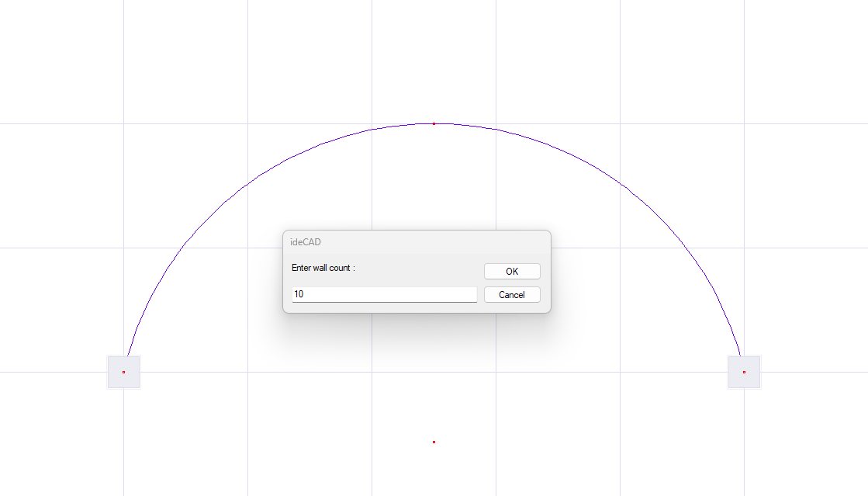The height and width of the screenshot is (496, 868).
Task: Click OK to confirm wall count
Action: point(512,272)
